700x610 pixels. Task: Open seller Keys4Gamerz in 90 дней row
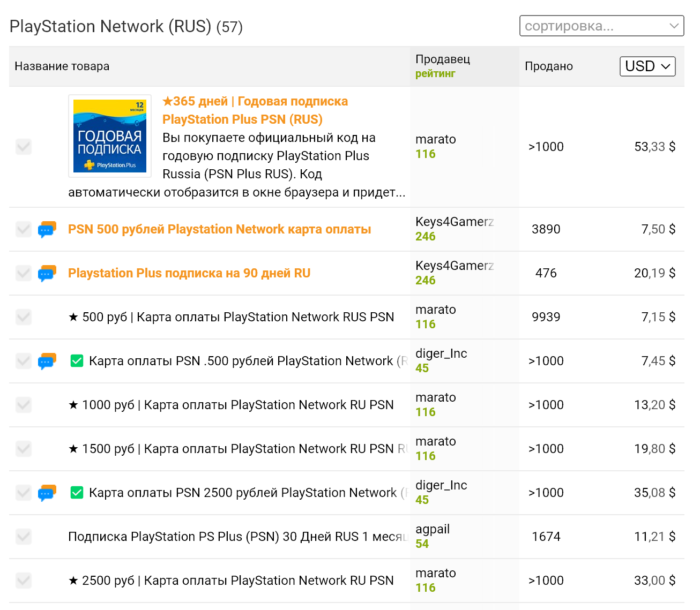[455, 266]
